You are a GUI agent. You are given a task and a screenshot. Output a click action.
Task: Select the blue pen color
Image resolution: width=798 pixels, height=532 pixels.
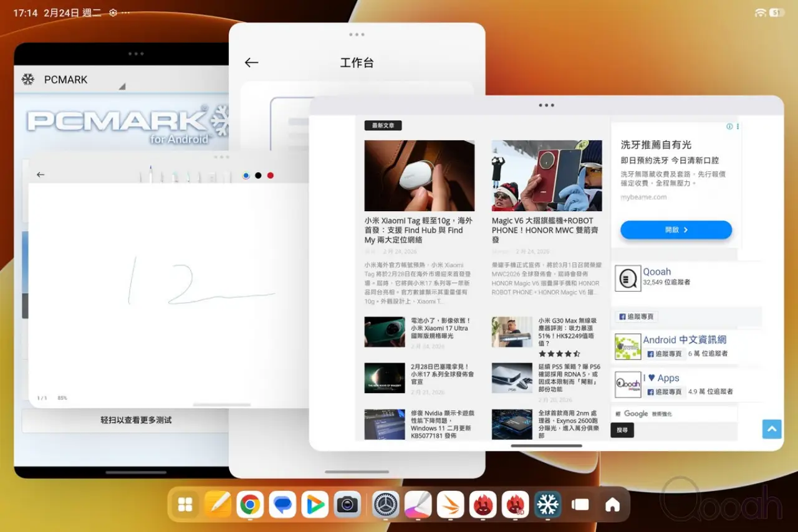pos(246,176)
